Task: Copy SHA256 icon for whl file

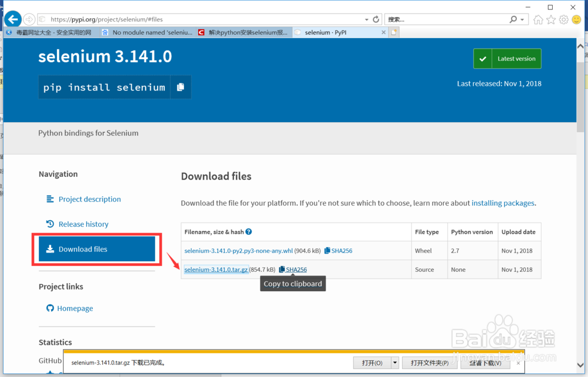Action: click(327, 251)
